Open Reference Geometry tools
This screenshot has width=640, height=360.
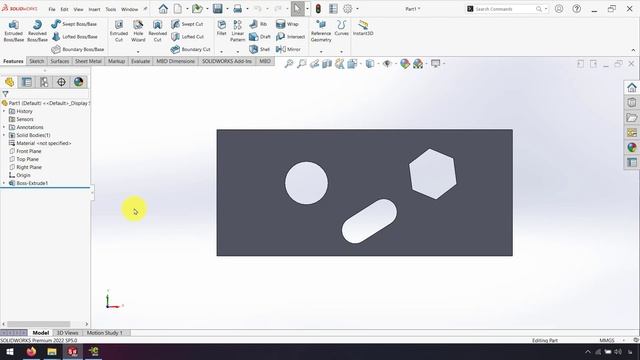321,31
